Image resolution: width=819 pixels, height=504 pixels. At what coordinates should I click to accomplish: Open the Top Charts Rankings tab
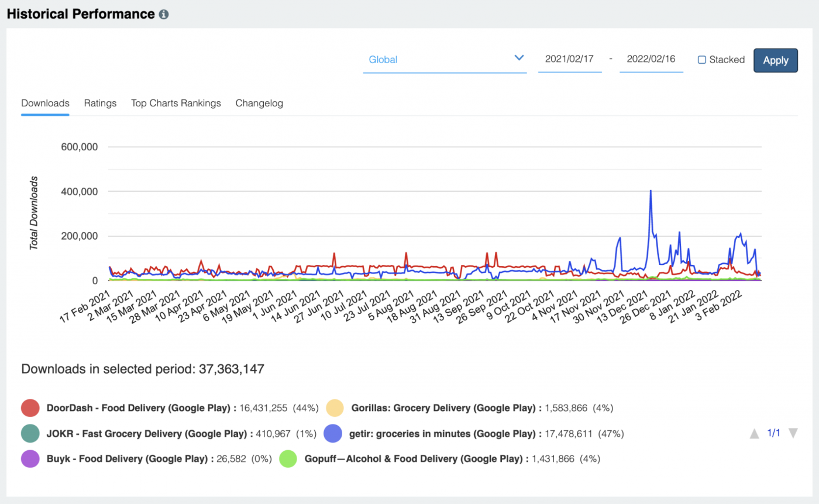[176, 103]
